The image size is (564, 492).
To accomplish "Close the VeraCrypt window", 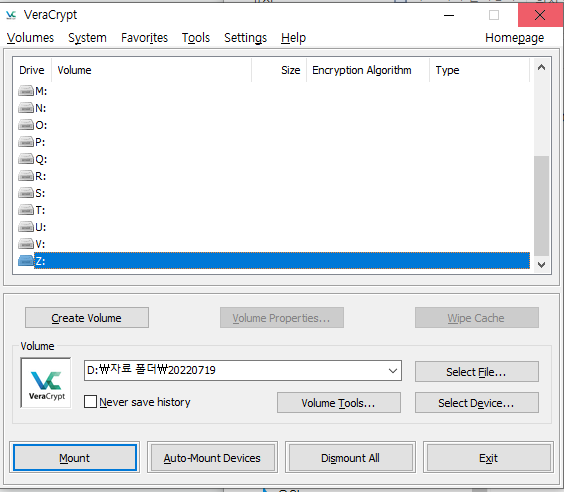I will pyautogui.click(x=540, y=15).
